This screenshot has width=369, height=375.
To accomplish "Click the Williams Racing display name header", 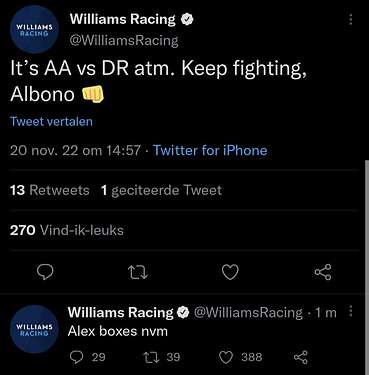I will pyautogui.click(x=122, y=19).
